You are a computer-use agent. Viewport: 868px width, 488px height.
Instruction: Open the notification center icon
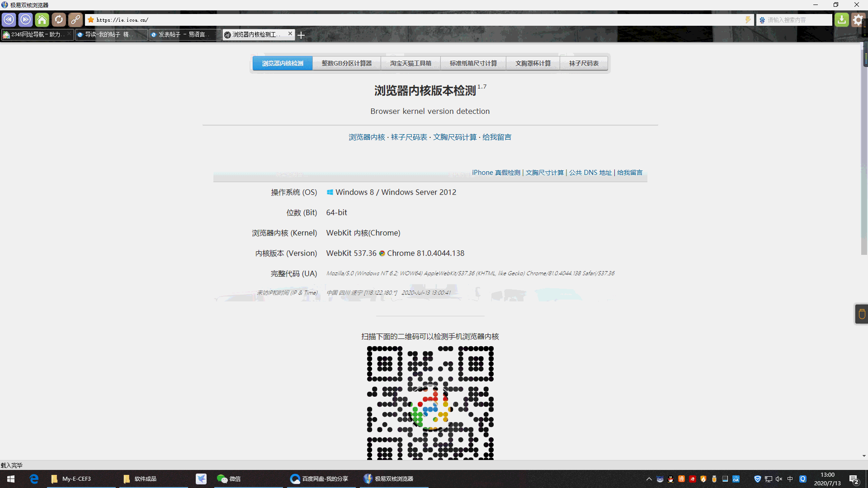[854, 479]
